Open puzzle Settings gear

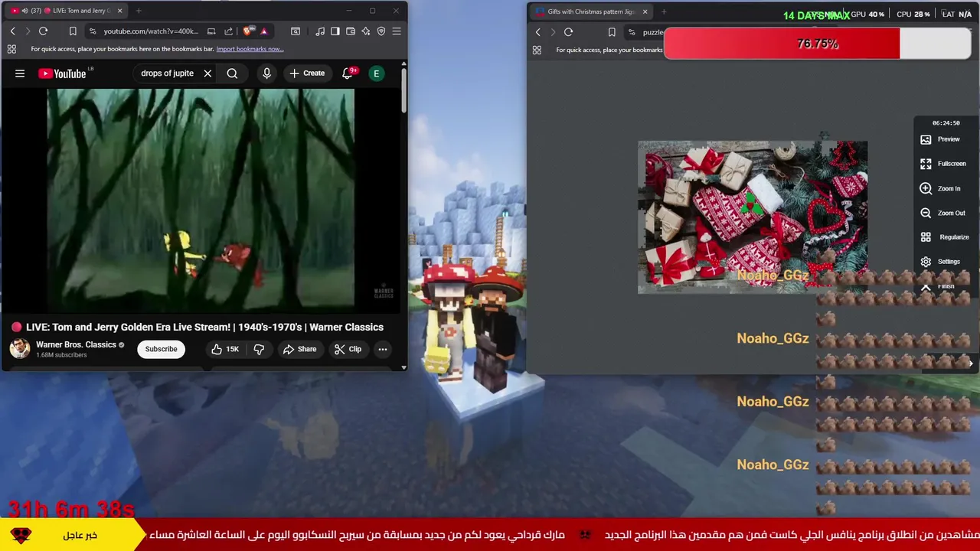[x=942, y=262]
